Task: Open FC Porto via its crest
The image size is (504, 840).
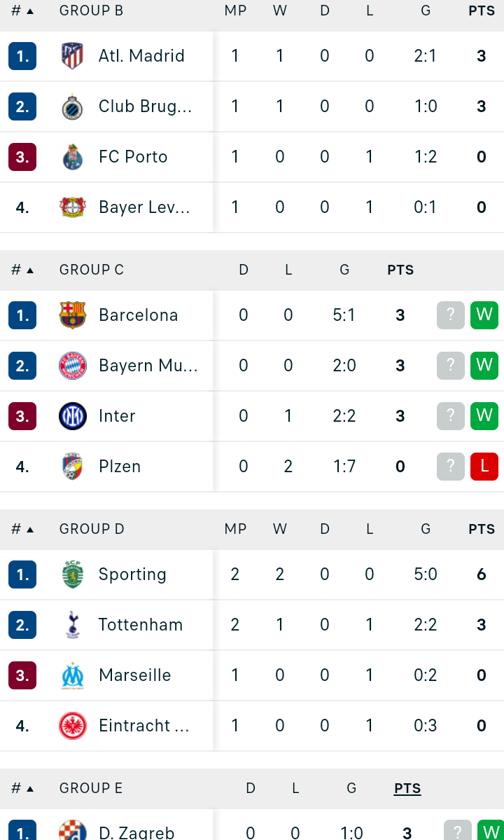Action: tap(72, 156)
